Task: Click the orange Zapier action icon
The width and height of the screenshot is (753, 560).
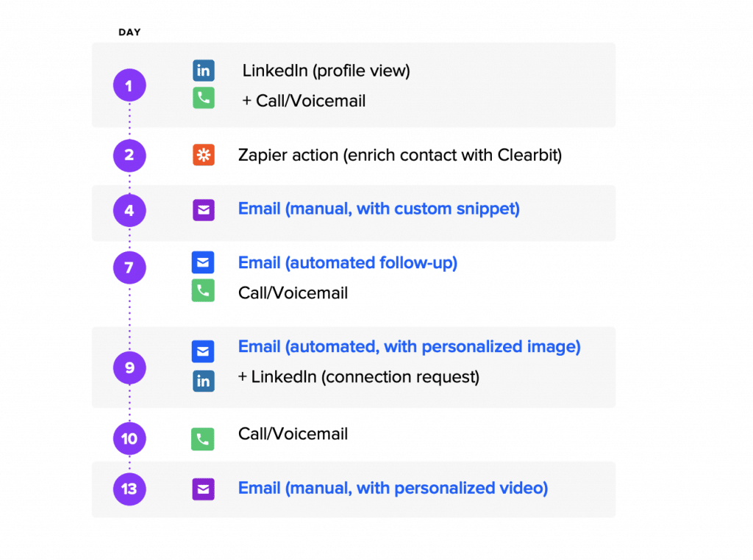Action: point(204,155)
